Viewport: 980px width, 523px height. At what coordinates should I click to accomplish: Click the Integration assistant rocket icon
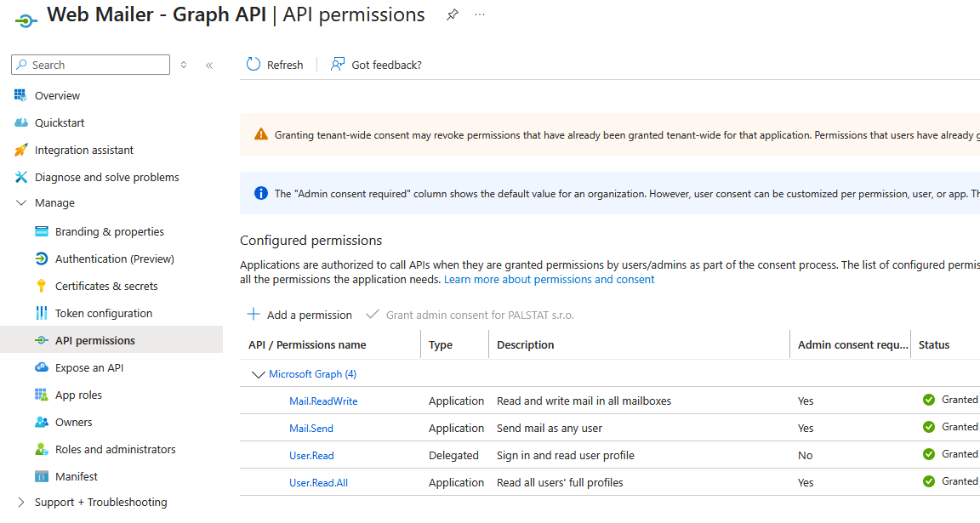[x=20, y=150]
